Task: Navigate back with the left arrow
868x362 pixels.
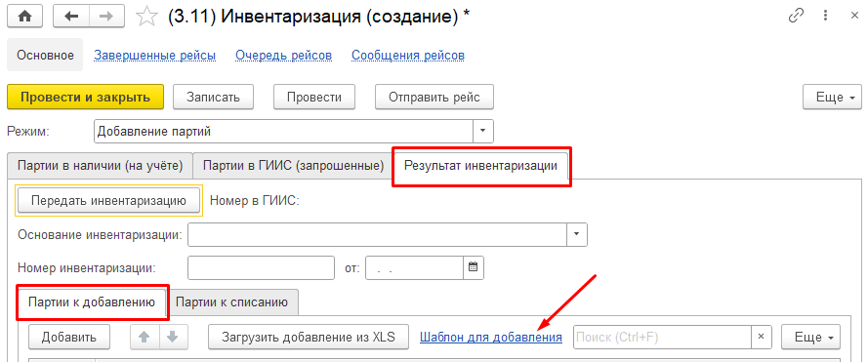Action: click(71, 17)
